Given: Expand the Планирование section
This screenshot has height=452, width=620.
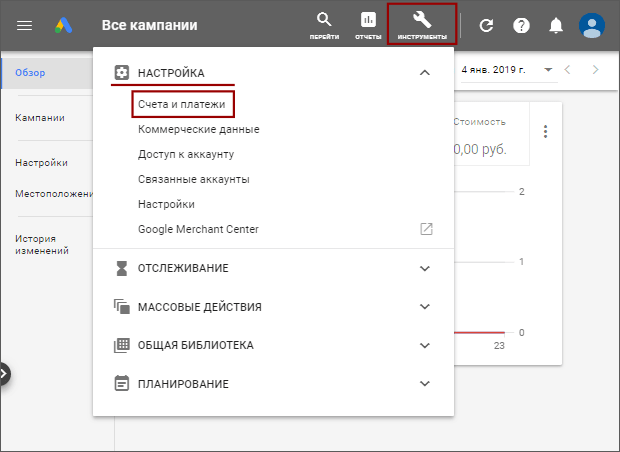Looking at the screenshot, I should click(425, 384).
